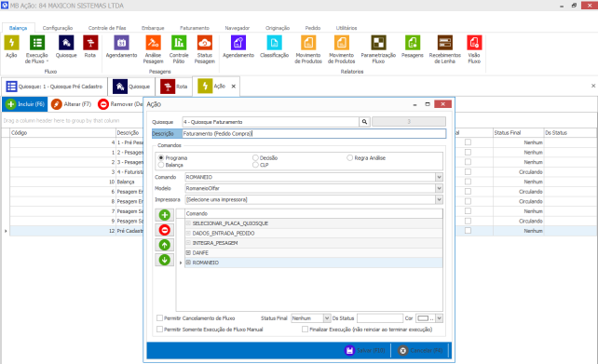This screenshot has height=364, width=598.
Task: Open Execução de Fluxo ribbon icon
Action: (x=37, y=49)
